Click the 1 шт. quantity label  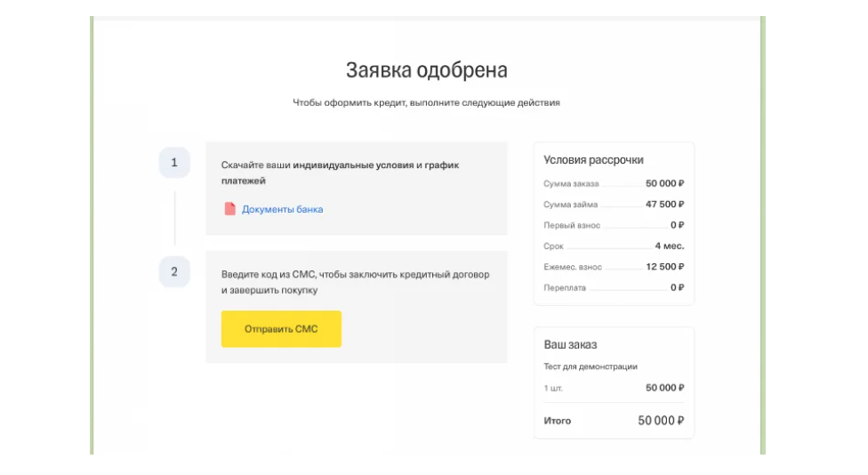553,388
